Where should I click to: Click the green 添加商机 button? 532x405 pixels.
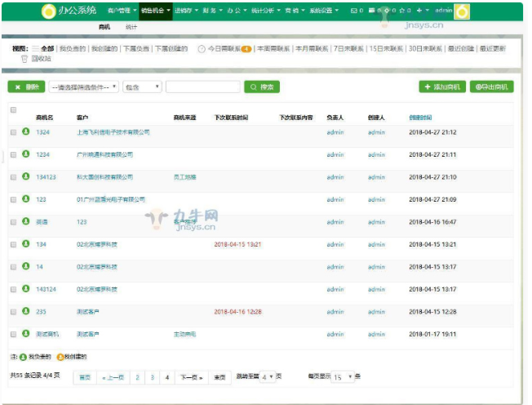441,87
